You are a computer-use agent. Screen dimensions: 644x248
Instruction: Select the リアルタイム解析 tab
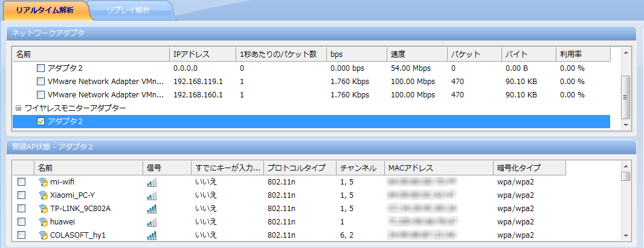click(x=45, y=10)
